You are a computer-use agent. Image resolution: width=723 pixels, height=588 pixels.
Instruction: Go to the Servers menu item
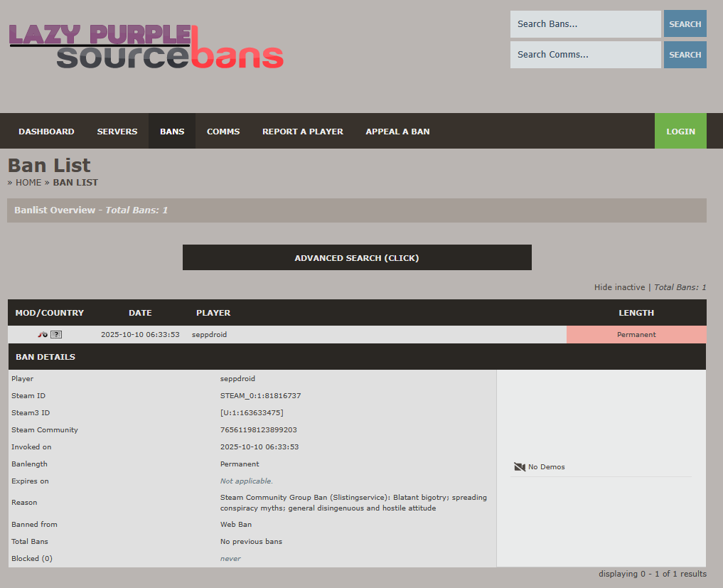coord(117,132)
